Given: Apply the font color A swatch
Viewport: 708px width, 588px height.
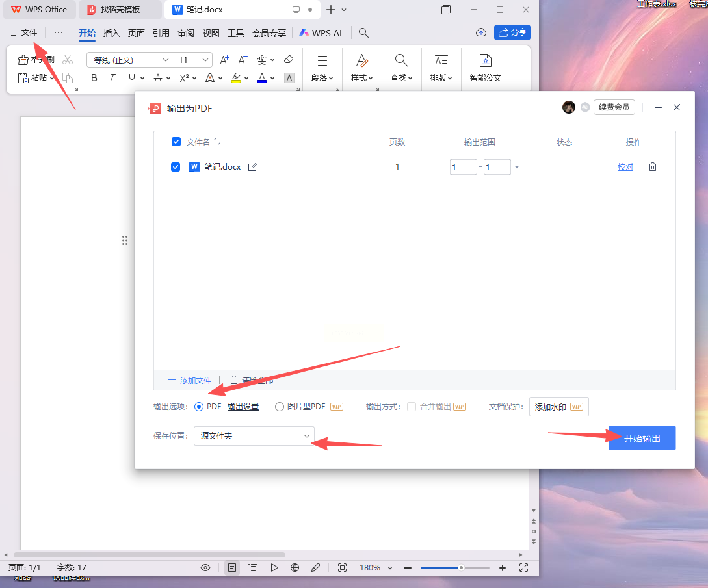Looking at the screenshot, I should [262, 77].
